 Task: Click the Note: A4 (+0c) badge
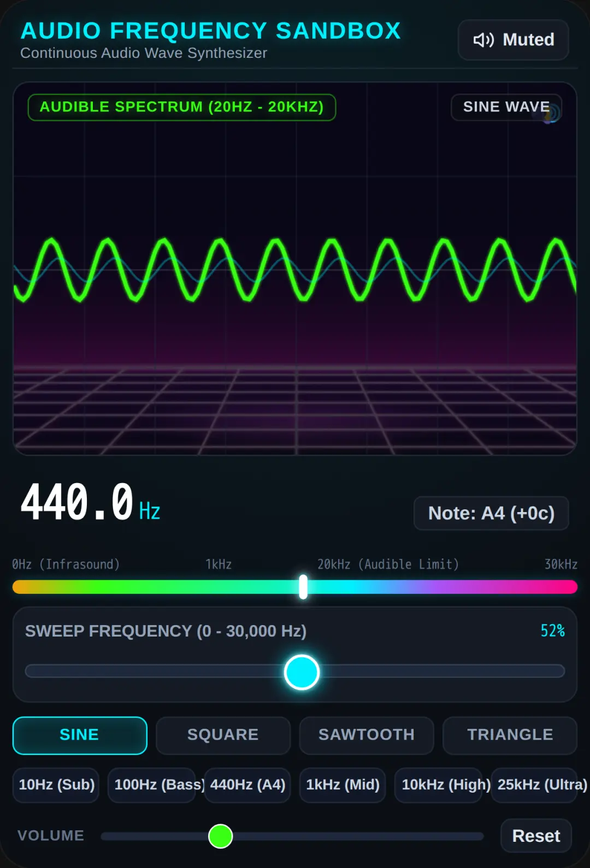tap(491, 513)
